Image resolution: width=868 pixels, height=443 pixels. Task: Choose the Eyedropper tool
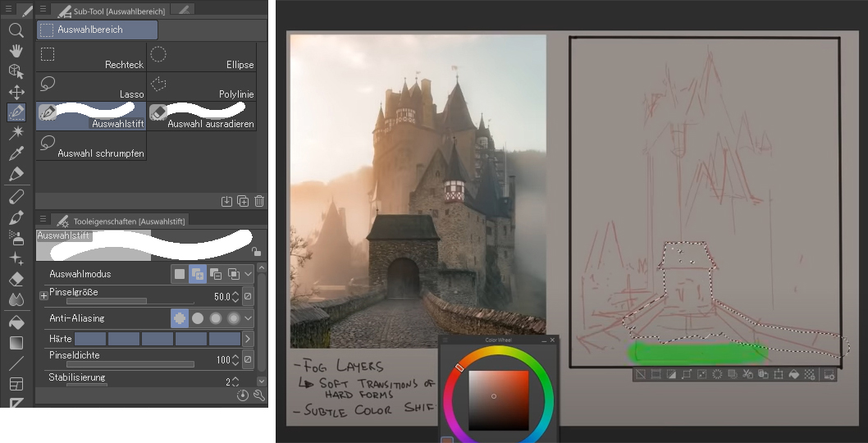[x=16, y=153]
